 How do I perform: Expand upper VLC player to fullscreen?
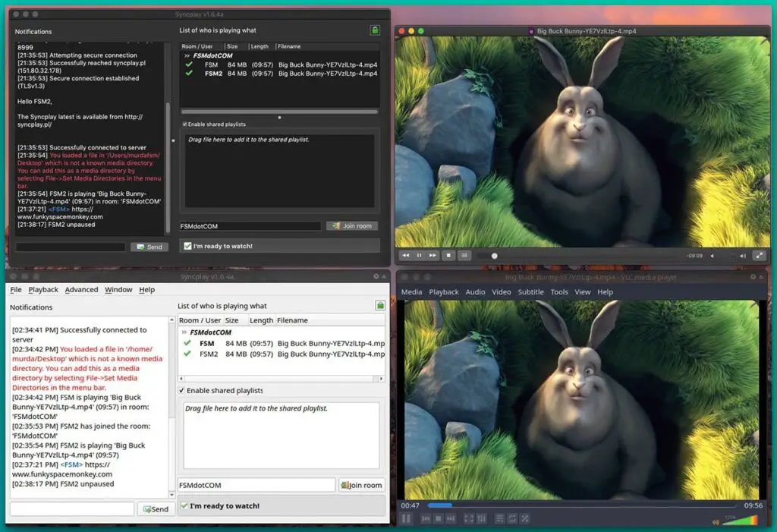(x=758, y=256)
